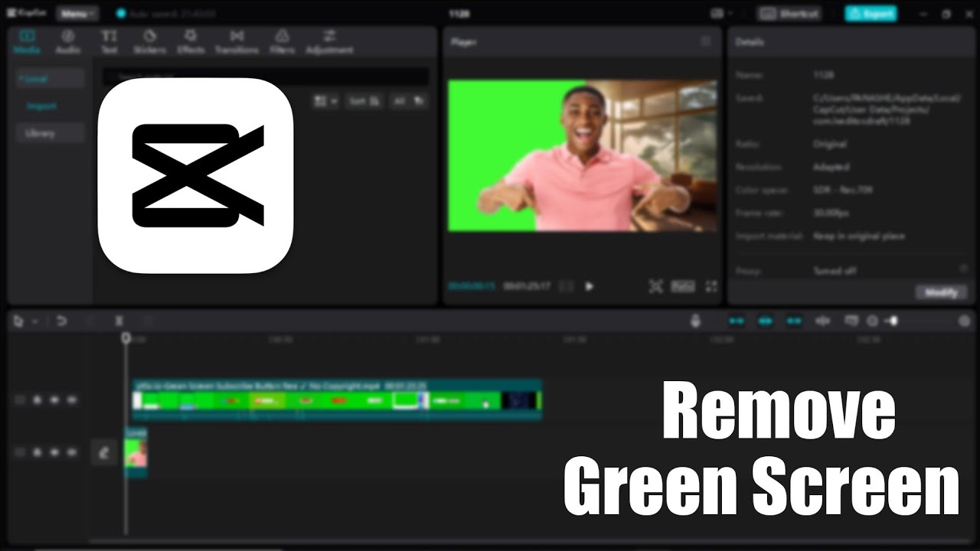
Task: Open the Transitions tab
Action: 237,42
